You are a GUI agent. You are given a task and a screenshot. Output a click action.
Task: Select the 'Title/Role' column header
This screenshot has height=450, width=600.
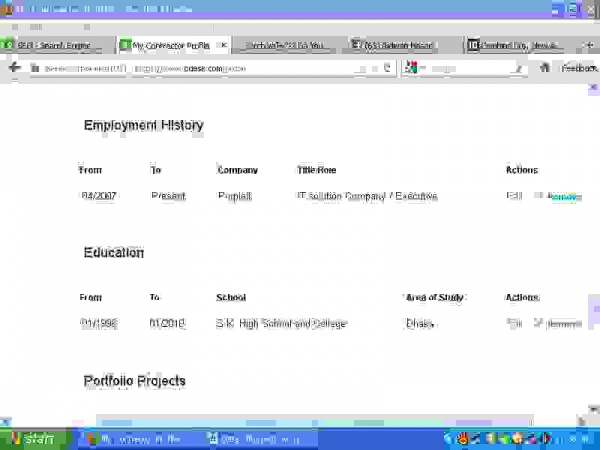coord(316,170)
